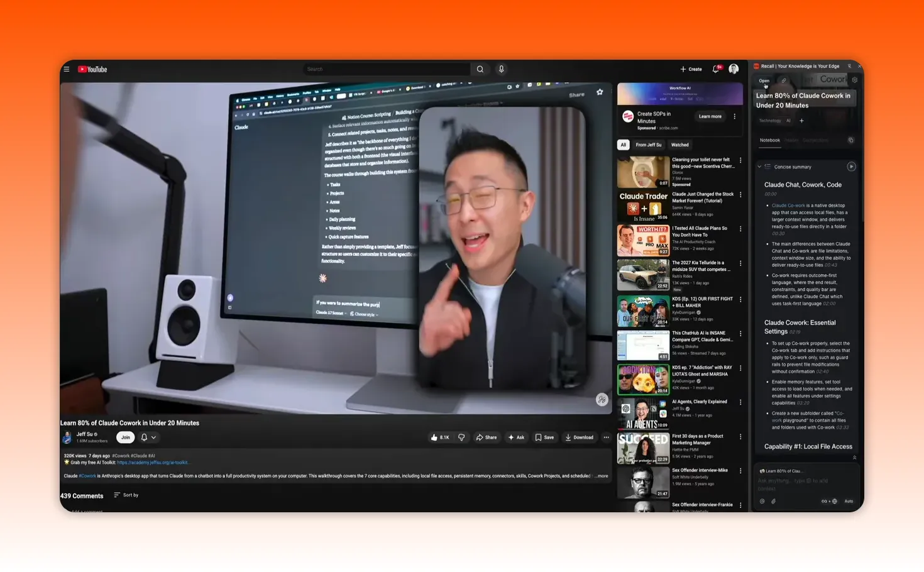The image size is (924, 572).
Task: Open more actions ellipsis beside Download
Action: (x=606, y=437)
